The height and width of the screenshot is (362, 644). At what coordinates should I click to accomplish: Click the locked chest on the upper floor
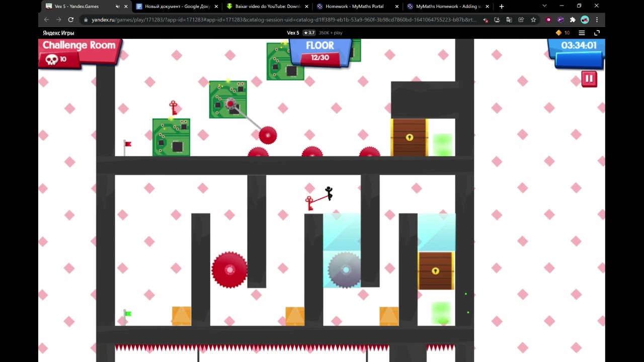409,138
